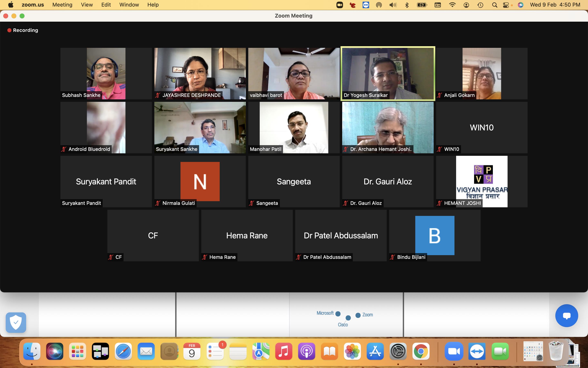The image size is (588, 368).
Task: Open Music app in dock
Action: [284, 351]
